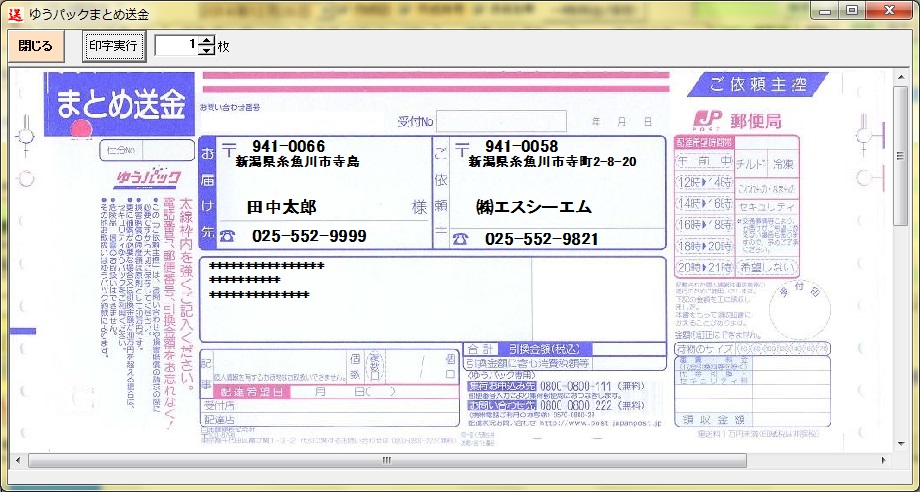920x492 pixels.
Task: Click the horizontal scrollbar right arrow
Action: pyautogui.click(x=884, y=460)
